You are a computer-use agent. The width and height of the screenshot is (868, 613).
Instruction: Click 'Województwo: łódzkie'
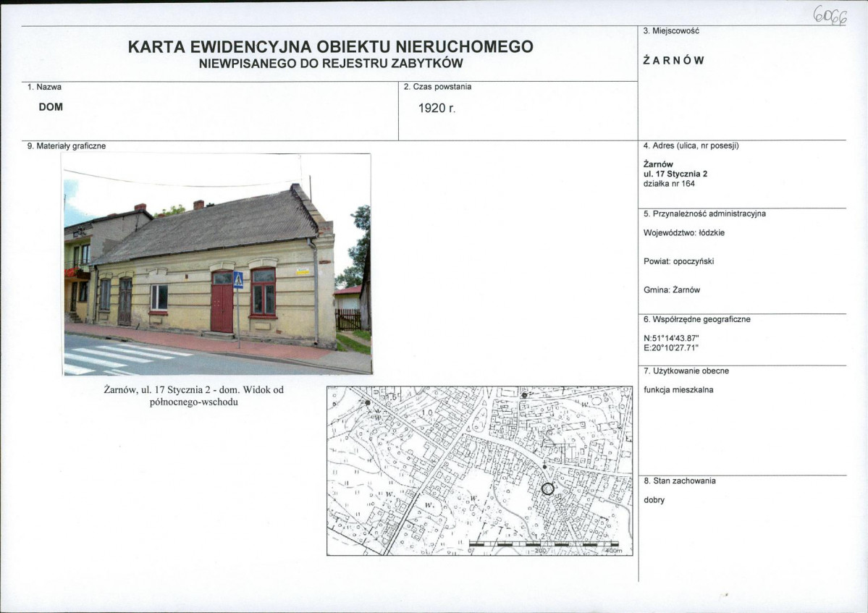[x=683, y=233]
